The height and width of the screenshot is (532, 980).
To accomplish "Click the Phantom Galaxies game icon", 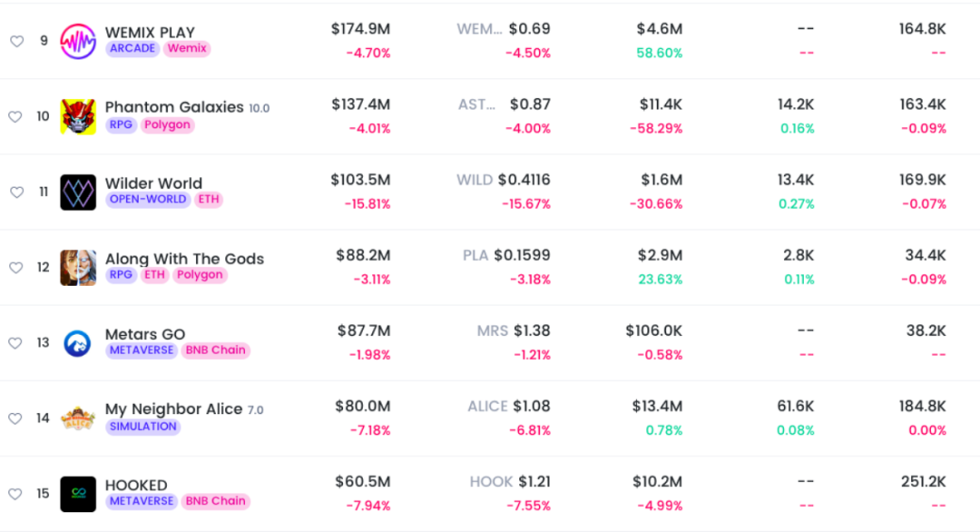I will 78,116.
